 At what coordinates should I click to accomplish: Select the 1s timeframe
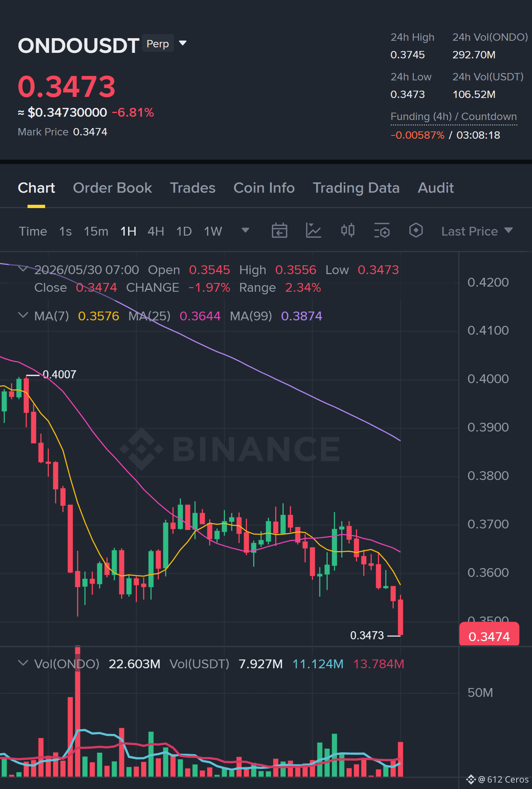coord(65,232)
